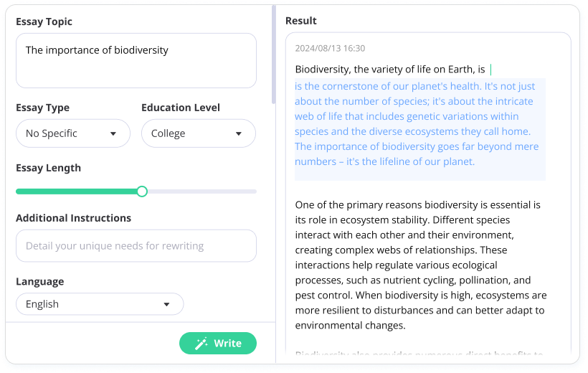
Task: Click the unfilled gray part of Essay Length track
Action: [x=201, y=192]
